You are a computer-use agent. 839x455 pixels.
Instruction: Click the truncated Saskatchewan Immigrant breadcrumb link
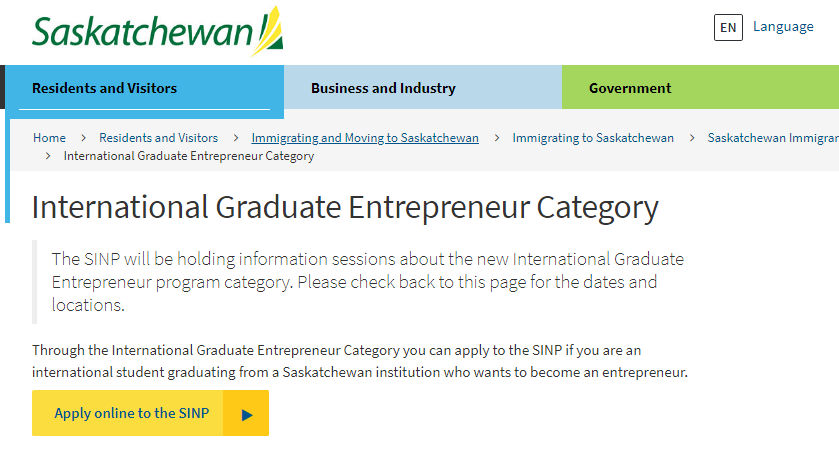[x=772, y=138]
